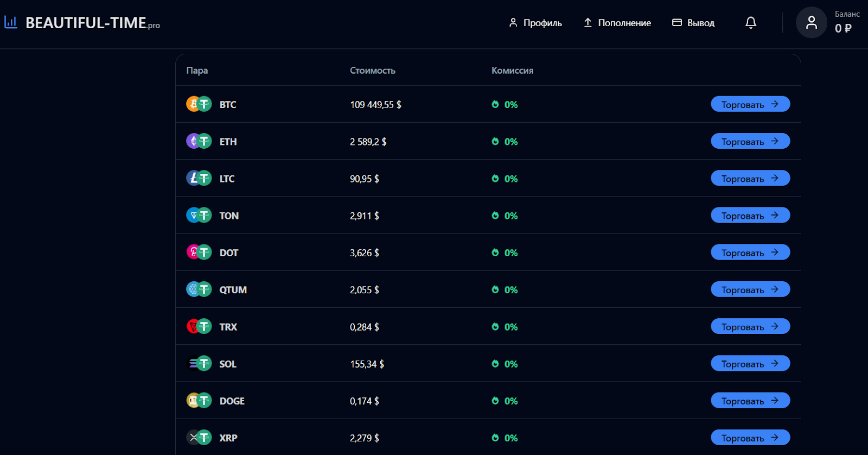
Task: Select the LTC pair name
Action: tap(227, 179)
